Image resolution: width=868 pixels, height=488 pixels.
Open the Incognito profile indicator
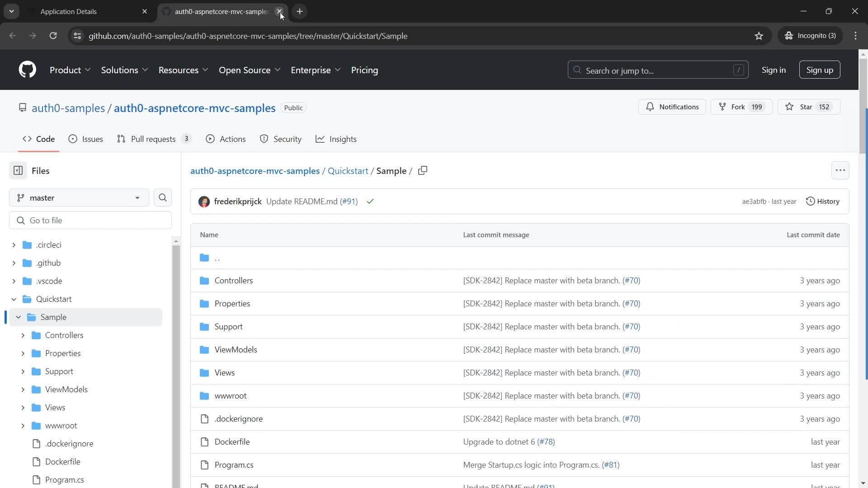pos(811,36)
